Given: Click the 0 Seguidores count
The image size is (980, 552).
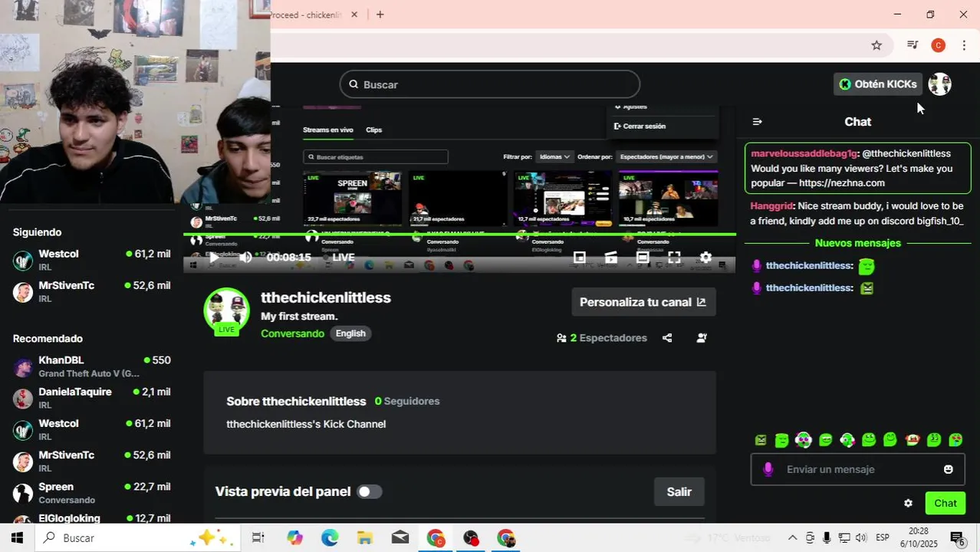Looking at the screenshot, I should pos(407,402).
